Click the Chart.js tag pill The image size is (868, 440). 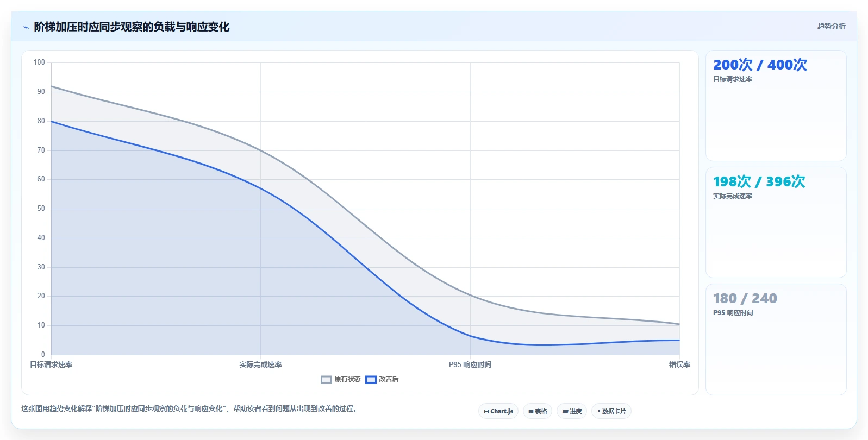tap(498, 411)
